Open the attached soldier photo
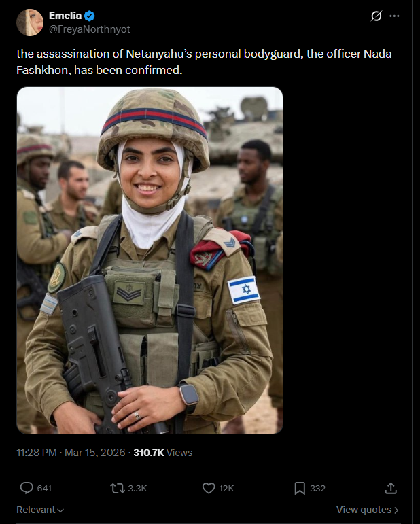420x524 pixels. click(x=150, y=260)
